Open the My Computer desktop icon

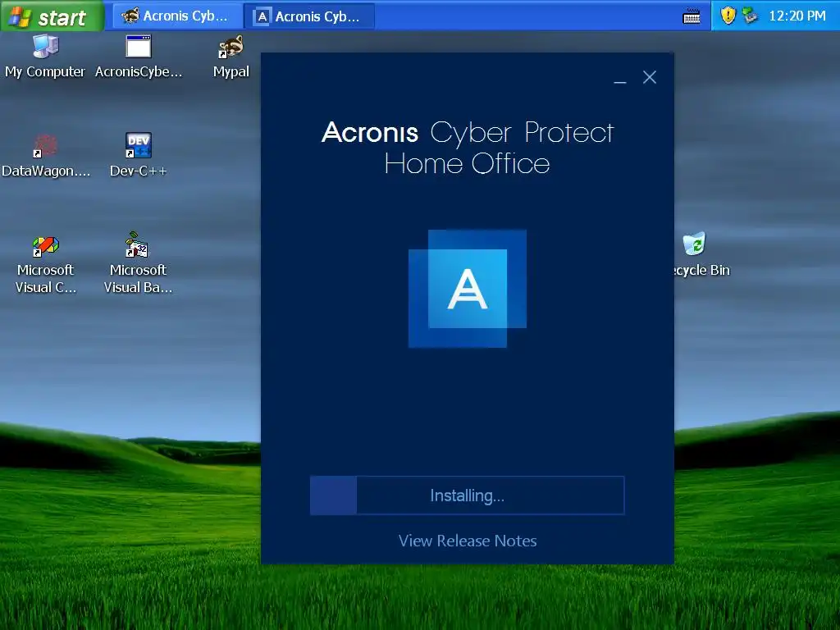coord(46,57)
